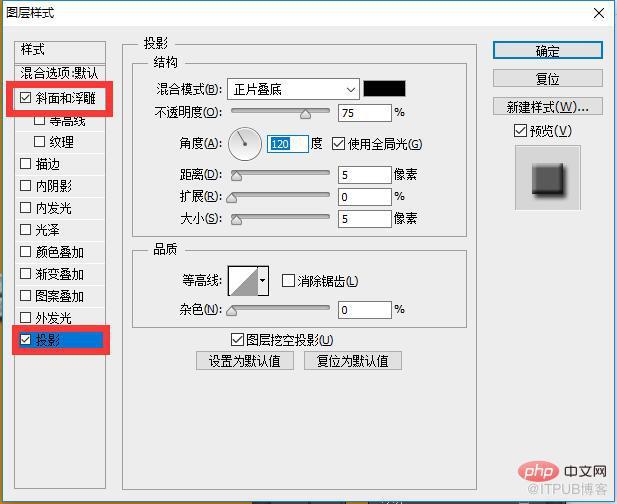Click the 大小 slider handle

[236, 220]
